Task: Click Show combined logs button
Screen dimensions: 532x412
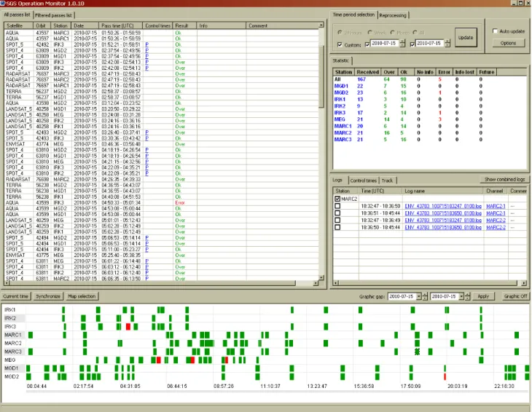Action: tap(504, 180)
